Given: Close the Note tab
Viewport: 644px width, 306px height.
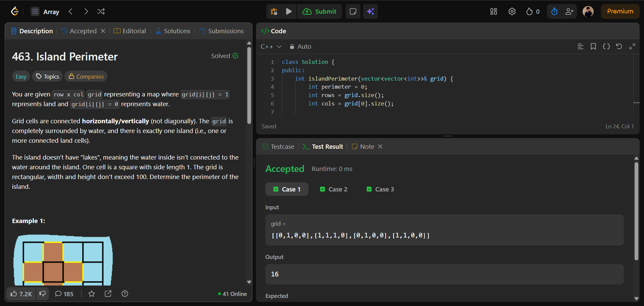Looking at the screenshot, I should pos(380,147).
